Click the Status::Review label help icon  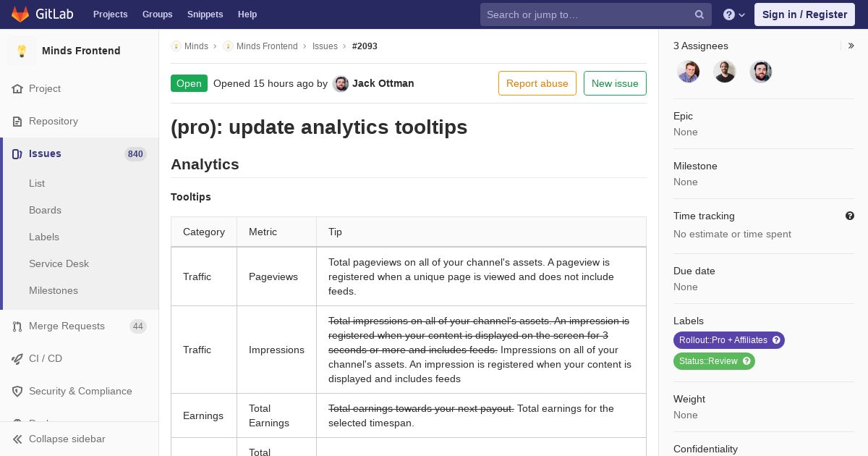pos(747,360)
